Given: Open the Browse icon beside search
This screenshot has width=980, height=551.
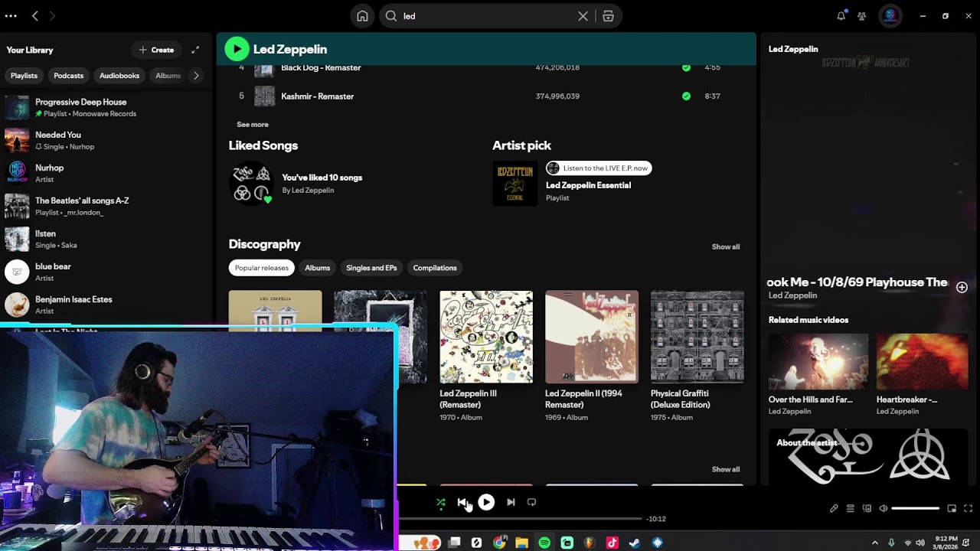Looking at the screenshot, I should [608, 16].
